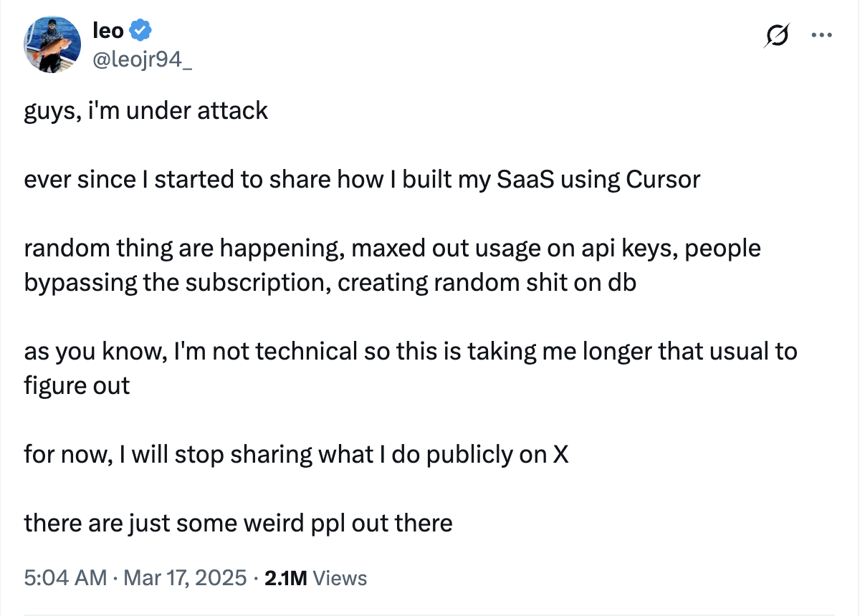Click the blue verified checkmark badge
The image size is (860, 616).
point(140,30)
